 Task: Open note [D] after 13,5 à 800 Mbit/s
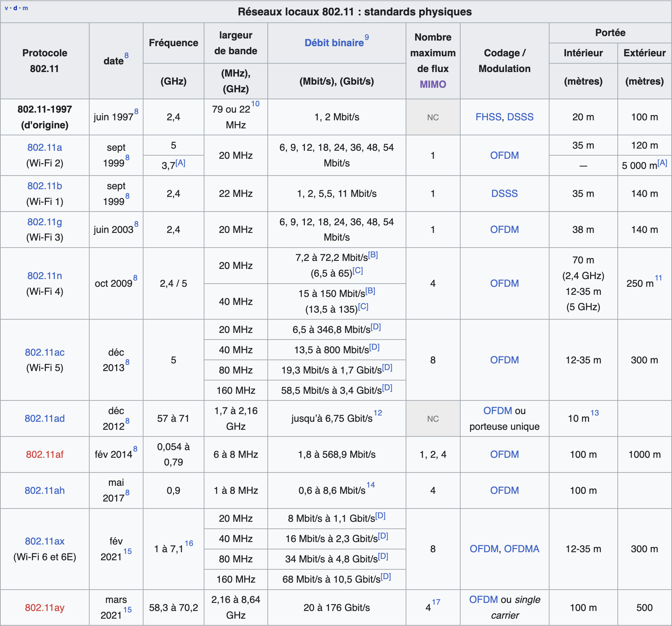(x=374, y=347)
